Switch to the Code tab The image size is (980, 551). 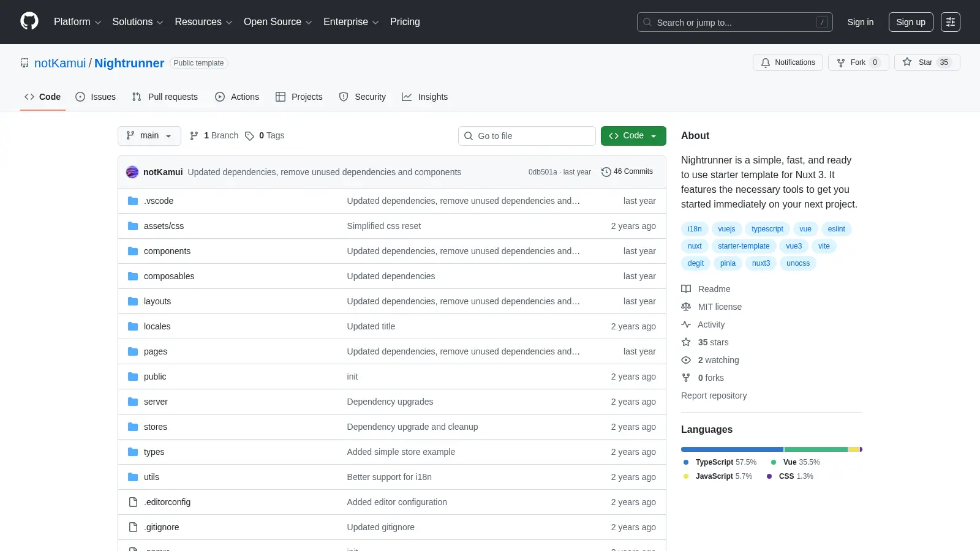[43, 97]
